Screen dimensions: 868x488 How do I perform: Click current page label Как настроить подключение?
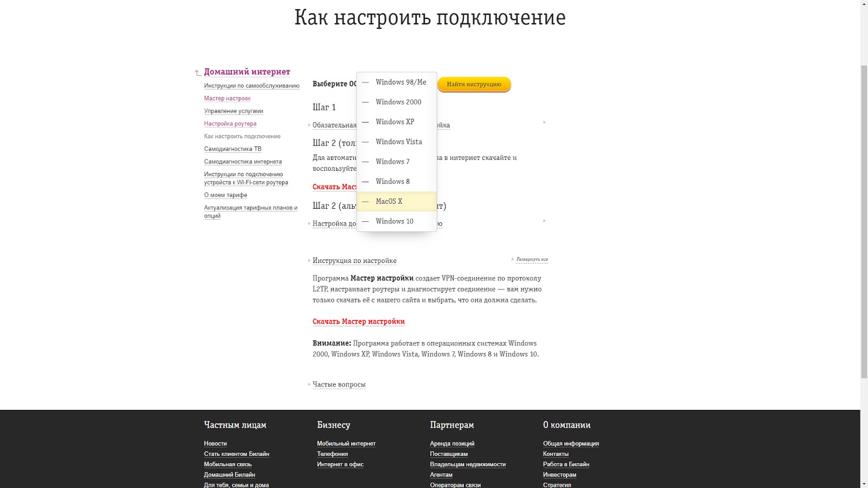pyautogui.click(x=242, y=136)
